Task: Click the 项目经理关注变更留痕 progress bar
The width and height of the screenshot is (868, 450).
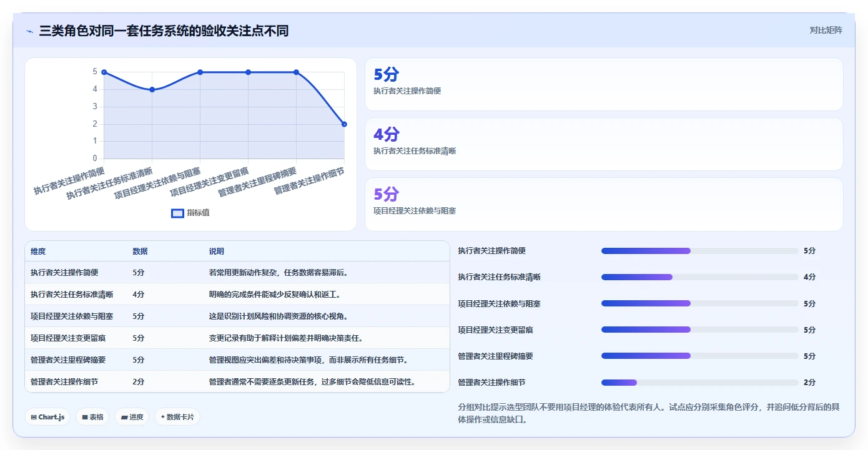Action: point(699,330)
